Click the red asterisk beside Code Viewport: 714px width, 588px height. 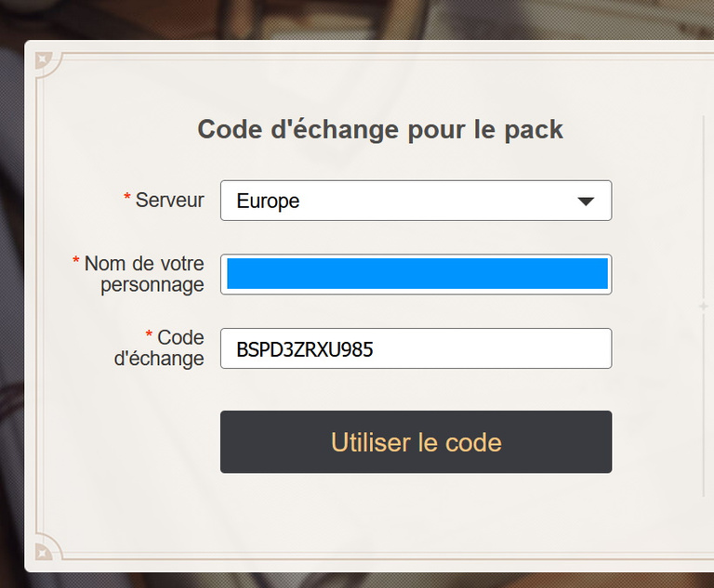149,334
